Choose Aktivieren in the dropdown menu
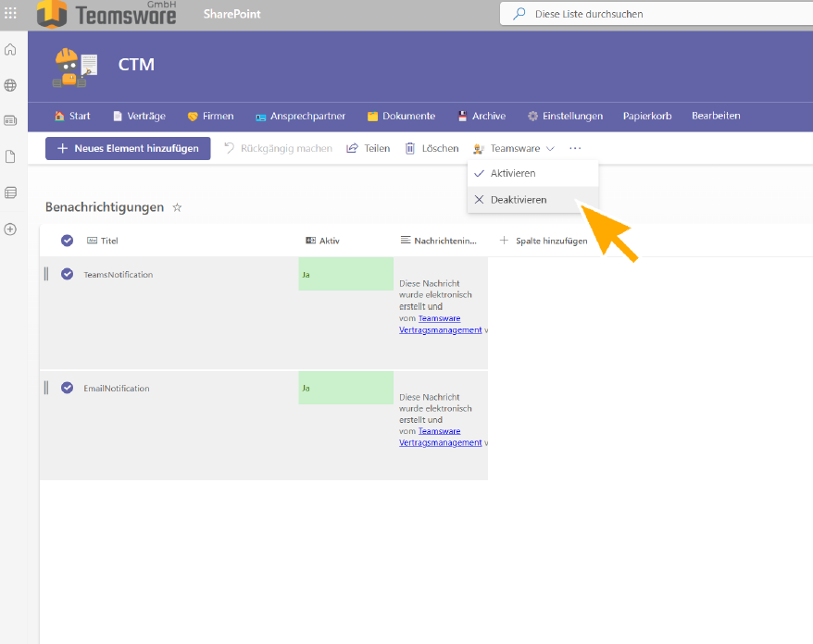 (x=512, y=173)
